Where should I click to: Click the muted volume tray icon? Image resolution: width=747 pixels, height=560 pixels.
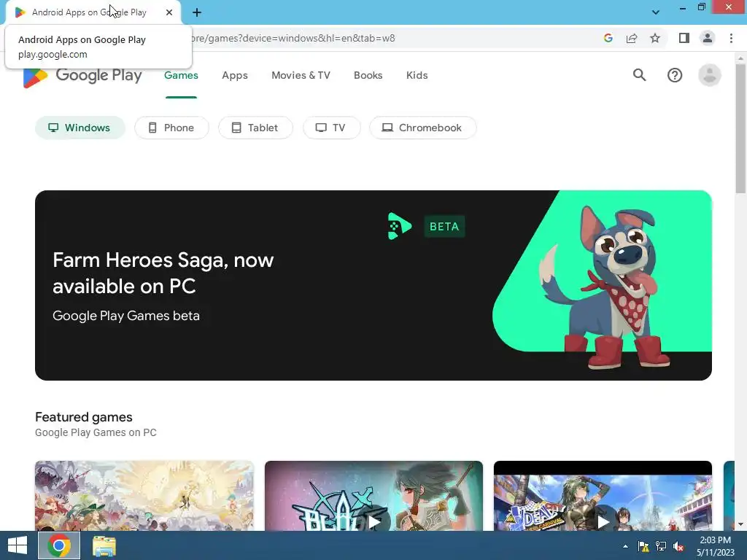[x=678, y=546]
